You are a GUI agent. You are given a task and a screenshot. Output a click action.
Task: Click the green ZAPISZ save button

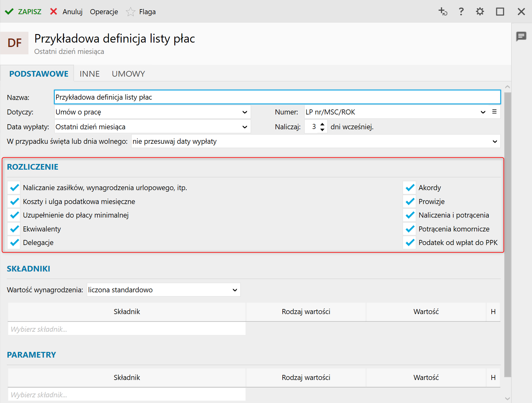pyautogui.click(x=23, y=12)
